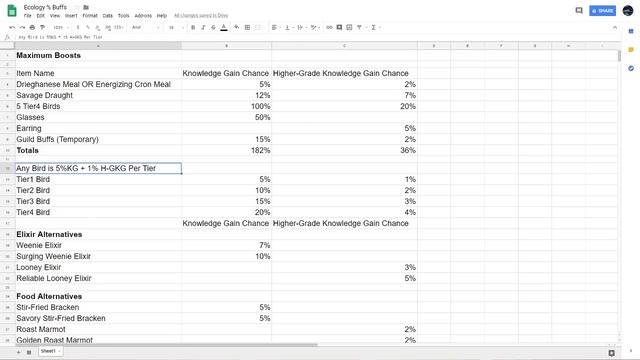Open the Google account avatar
This screenshot has height=360, width=640.
pos(628,11)
